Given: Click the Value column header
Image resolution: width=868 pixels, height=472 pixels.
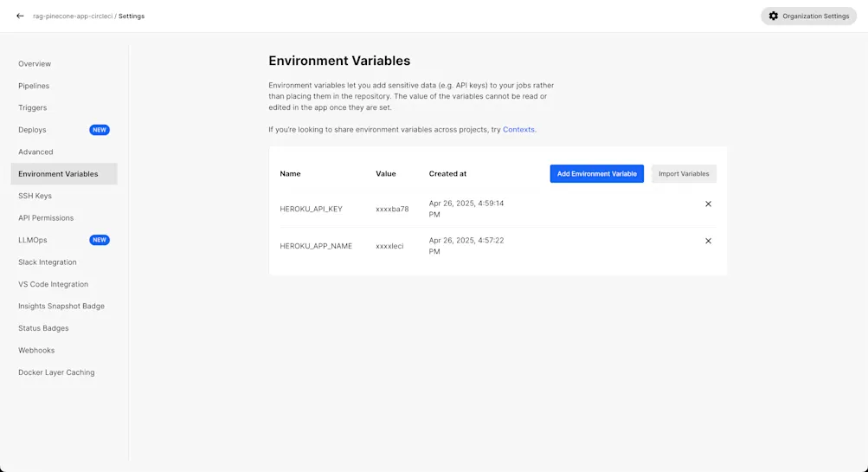Looking at the screenshot, I should pos(386,173).
